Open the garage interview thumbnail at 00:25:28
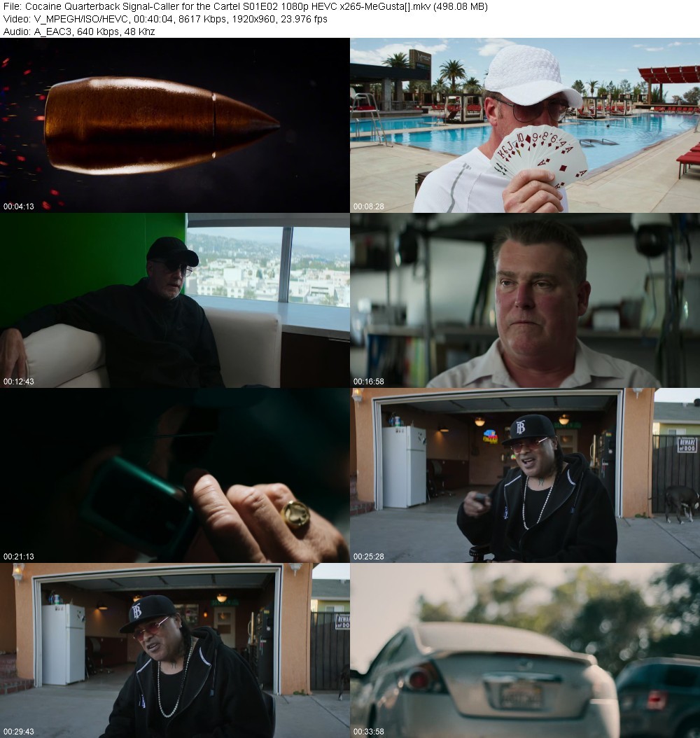The image size is (700, 738). tap(525, 475)
